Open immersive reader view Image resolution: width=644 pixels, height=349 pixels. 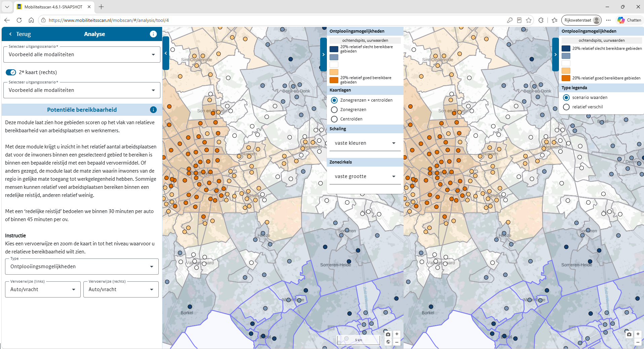click(x=519, y=20)
